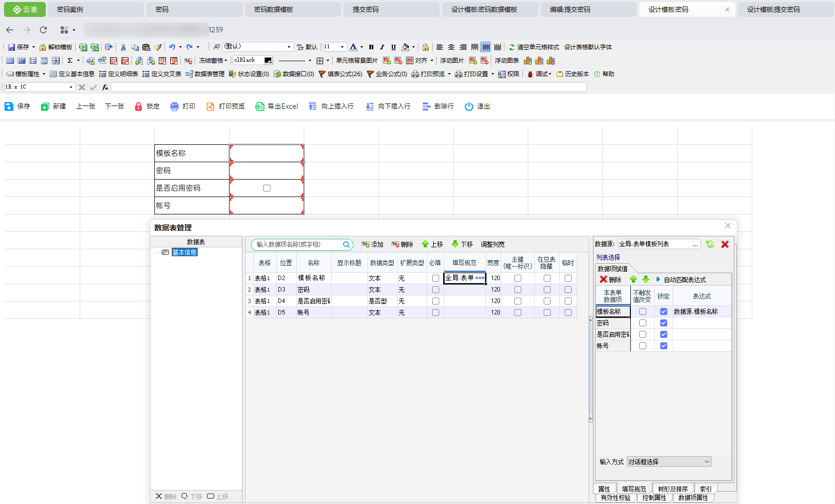Click the browser reload icon
The width and height of the screenshot is (835, 504).
43,30
